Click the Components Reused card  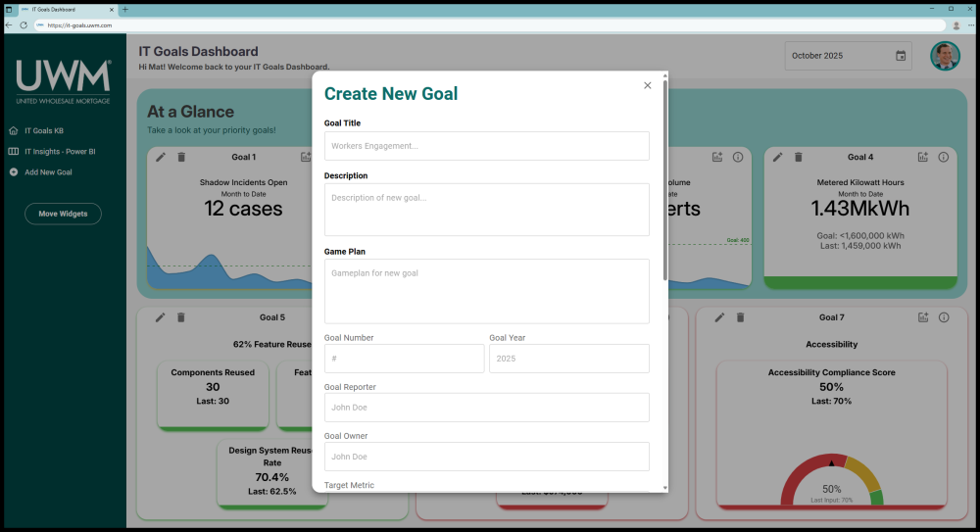coord(213,395)
